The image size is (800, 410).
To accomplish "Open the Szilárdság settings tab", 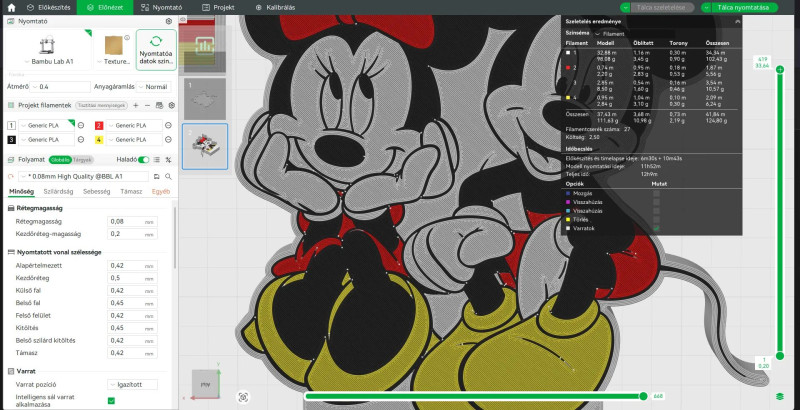I will (x=58, y=191).
